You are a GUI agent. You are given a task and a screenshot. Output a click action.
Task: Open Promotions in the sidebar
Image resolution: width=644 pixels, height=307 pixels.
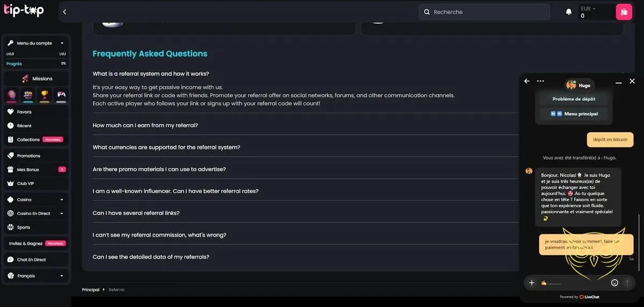click(29, 156)
